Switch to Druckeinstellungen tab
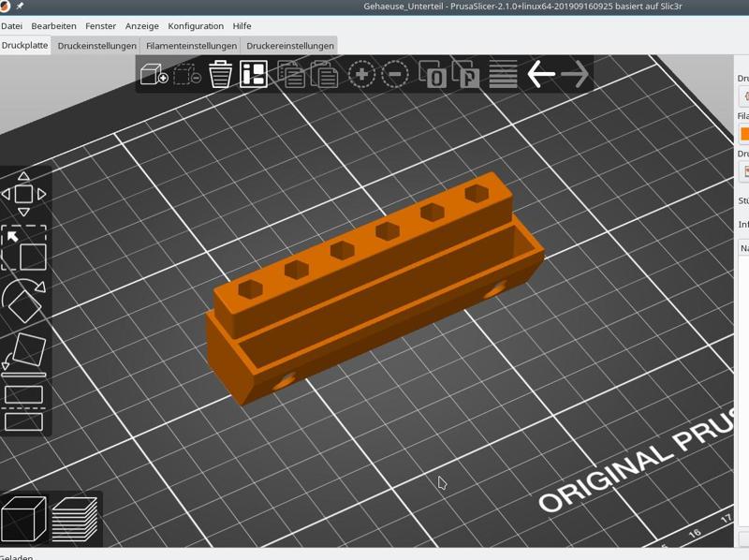This screenshot has height=560, width=749. pyautogui.click(x=97, y=46)
